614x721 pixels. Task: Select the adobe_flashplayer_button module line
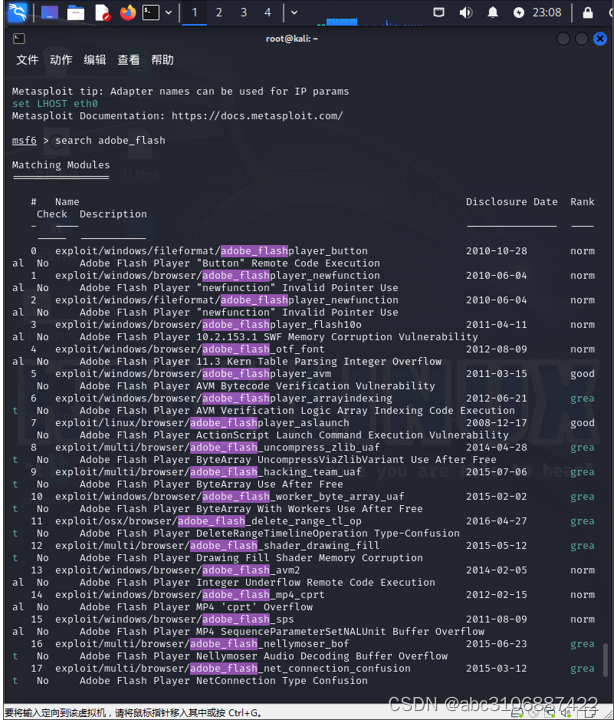(211, 251)
